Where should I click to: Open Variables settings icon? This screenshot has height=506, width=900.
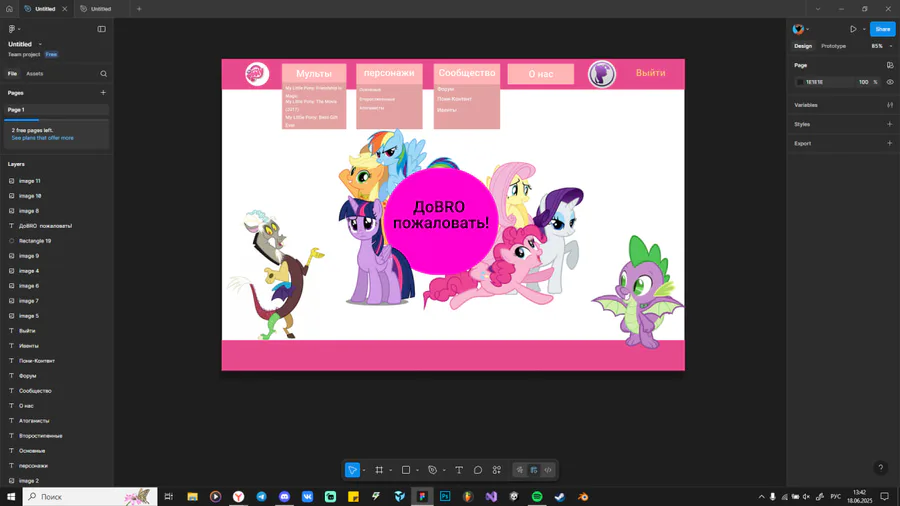[x=890, y=105]
